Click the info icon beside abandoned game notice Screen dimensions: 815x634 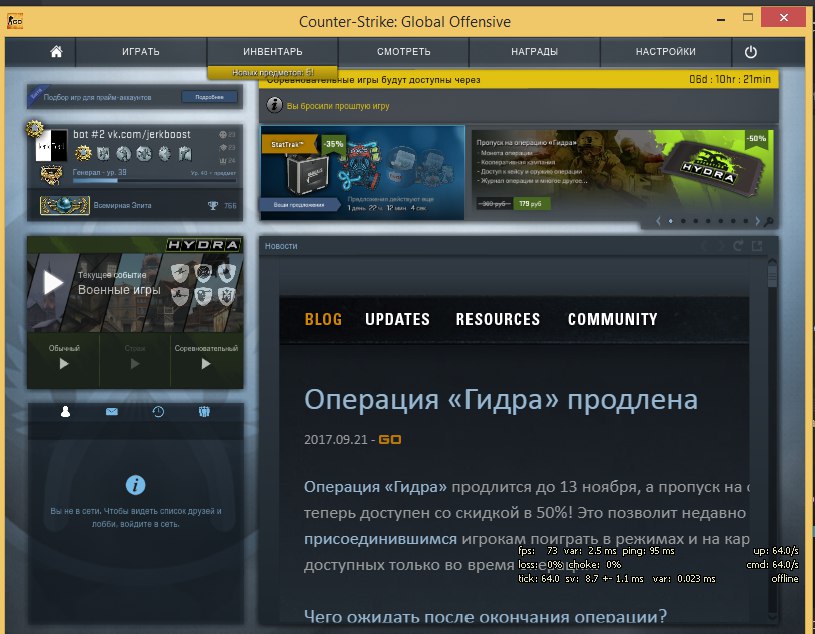[274, 105]
